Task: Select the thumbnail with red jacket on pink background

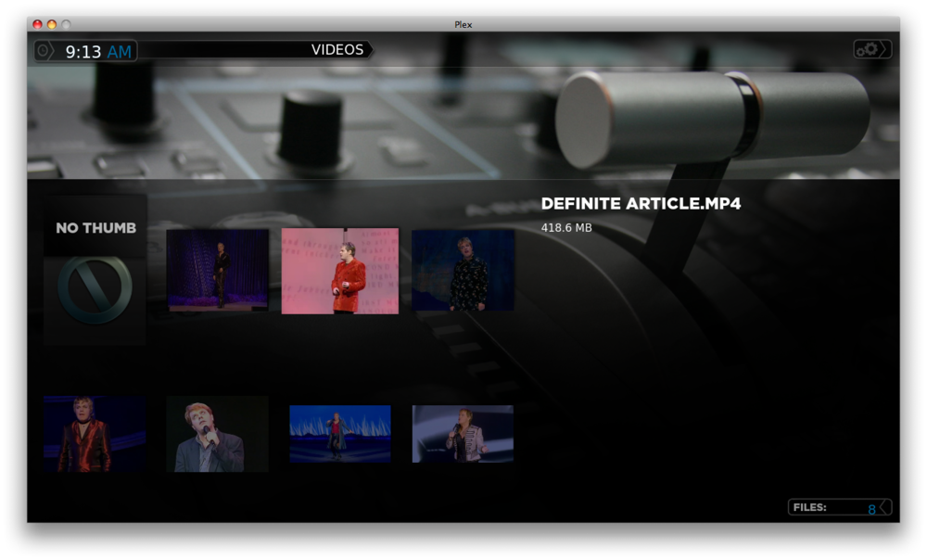Action: pyautogui.click(x=340, y=271)
